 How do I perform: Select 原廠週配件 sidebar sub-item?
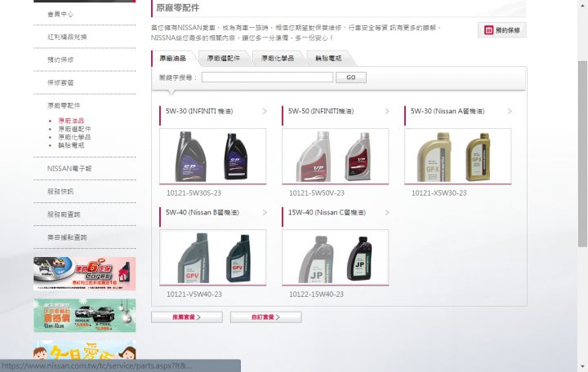(x=74, y=129)
